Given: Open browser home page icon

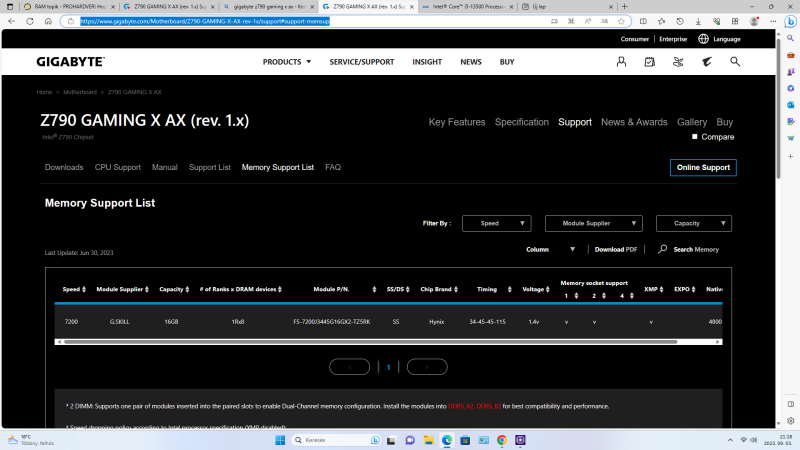Looking at the screenshot, I should coord(48,21).
